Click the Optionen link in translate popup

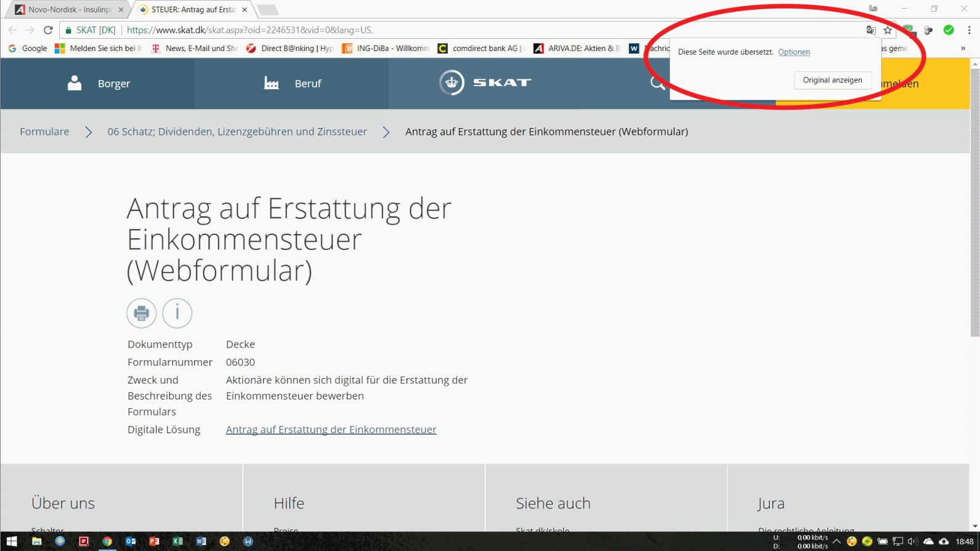[x=794, y=52]
